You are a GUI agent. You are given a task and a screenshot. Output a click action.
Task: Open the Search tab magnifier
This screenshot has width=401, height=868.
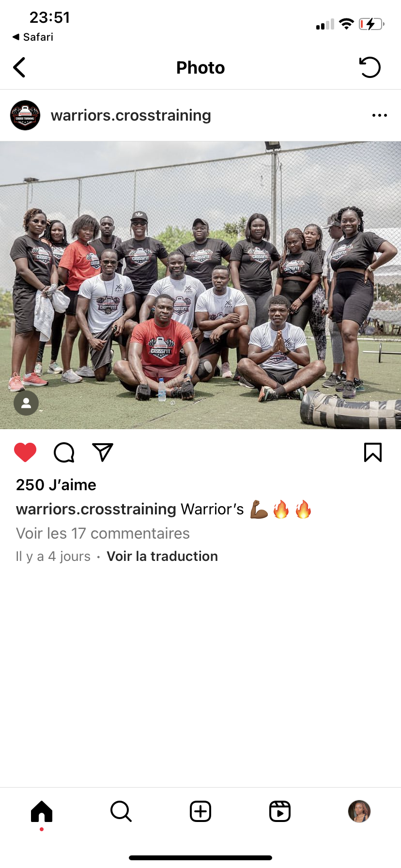121,811
